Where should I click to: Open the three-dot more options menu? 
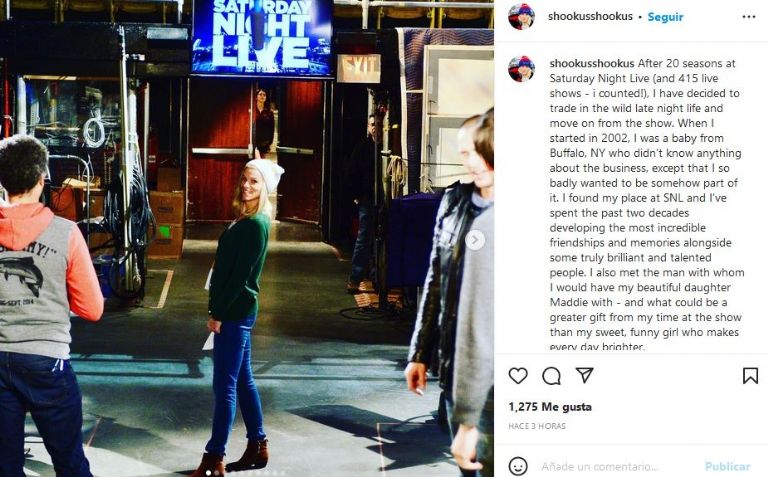[x=749, y=17]
